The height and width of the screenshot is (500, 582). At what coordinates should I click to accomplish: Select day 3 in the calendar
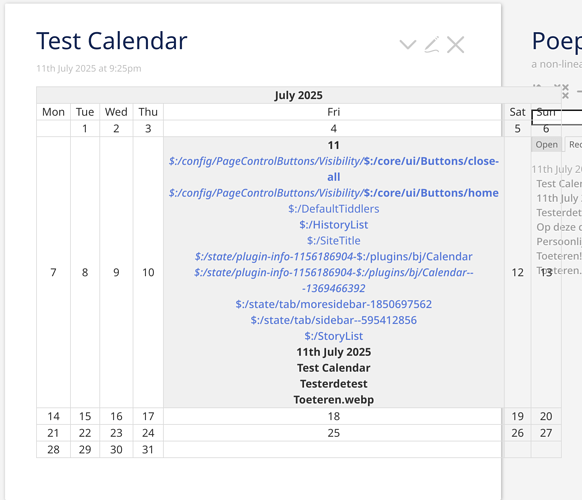(x=148, y=129)
